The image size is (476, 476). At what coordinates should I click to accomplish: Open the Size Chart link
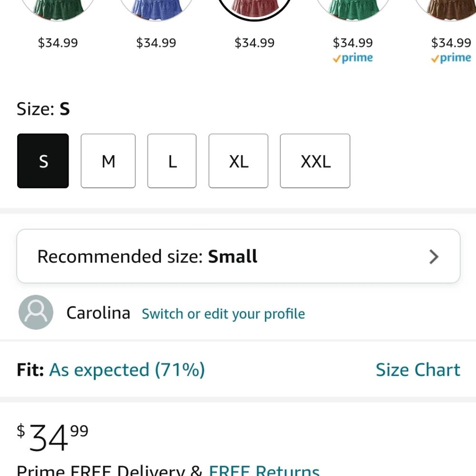click(x=418, y=370)
